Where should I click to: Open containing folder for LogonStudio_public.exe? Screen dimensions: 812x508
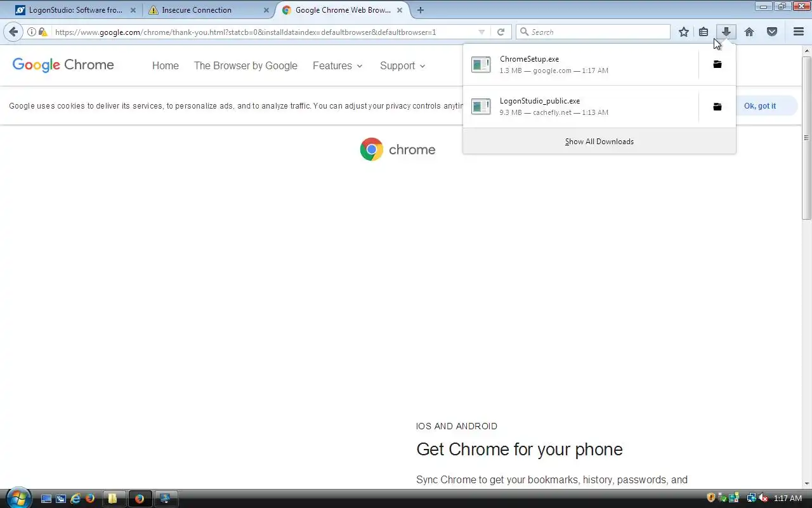click(717, 106)
